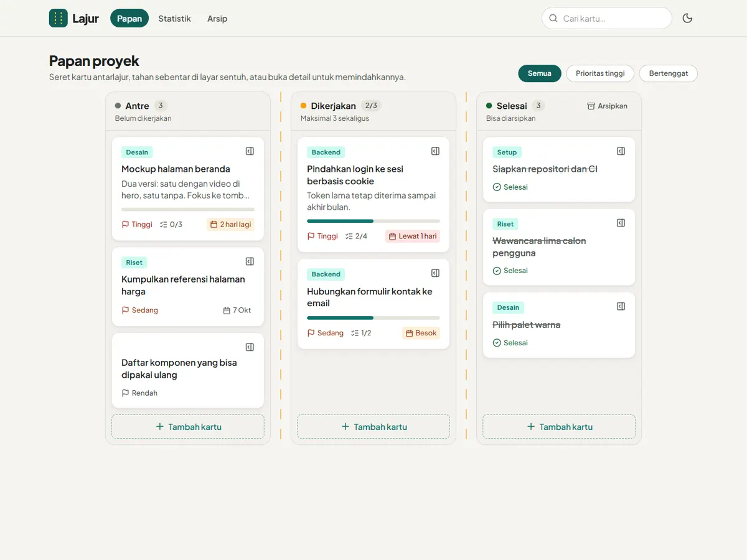Screen dimensions: 747x560
Task: Click the 2/4 checklist counter
Action: [x=357, y=236]
